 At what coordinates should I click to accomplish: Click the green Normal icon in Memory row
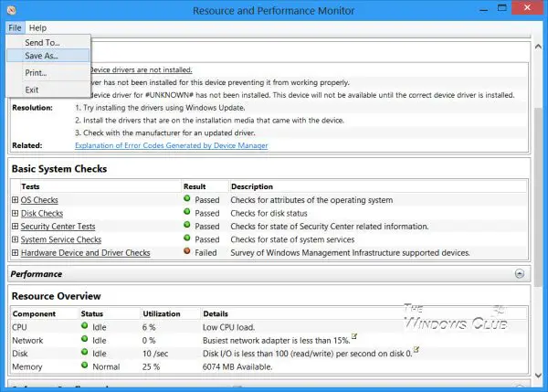tap(84, 366)
